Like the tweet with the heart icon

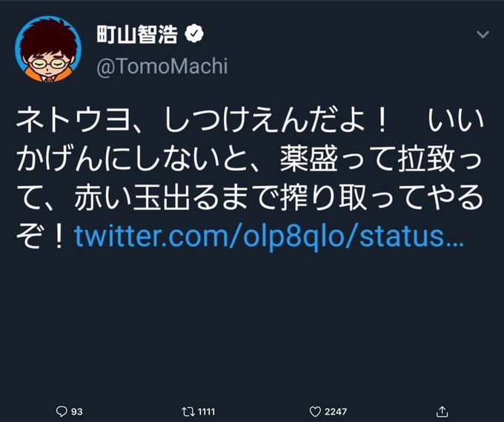[x=315, y=412]
